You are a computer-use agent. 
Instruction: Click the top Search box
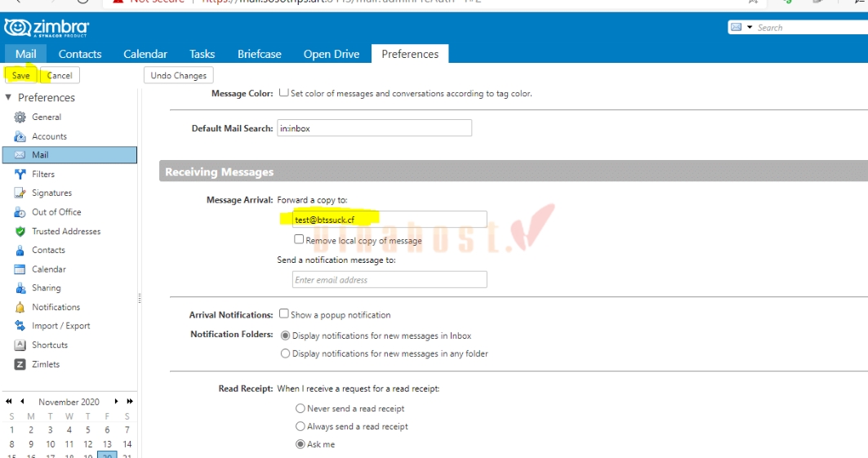[811, 28]
